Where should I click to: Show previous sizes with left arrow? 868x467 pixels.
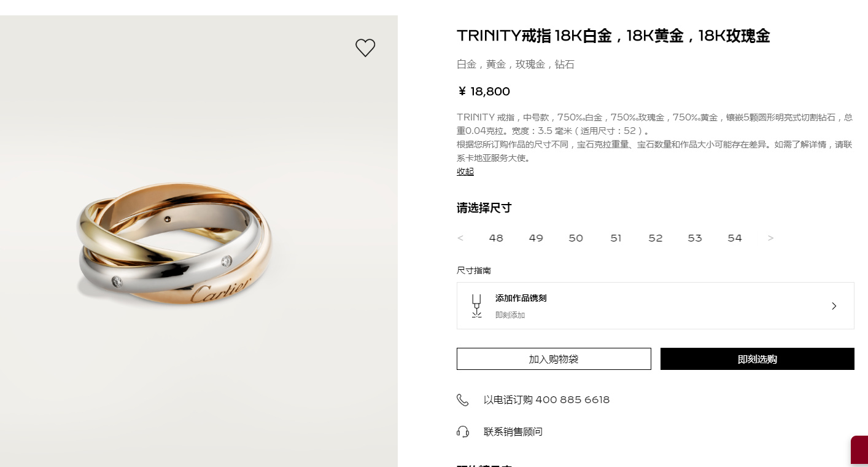pyautogui.click(x=460, y=238)
